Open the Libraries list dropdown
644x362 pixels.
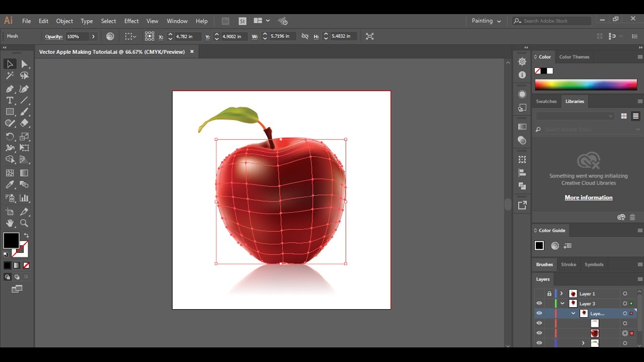[x=575, y=116]
